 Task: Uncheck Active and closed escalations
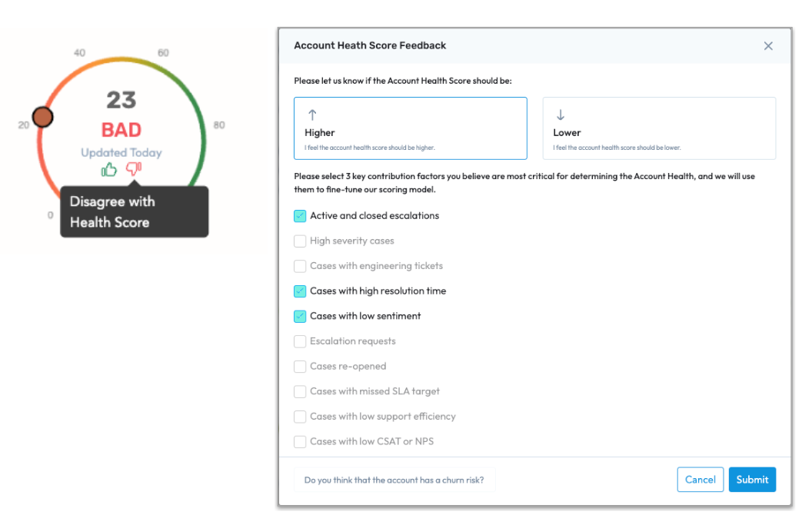pos(300,216)
